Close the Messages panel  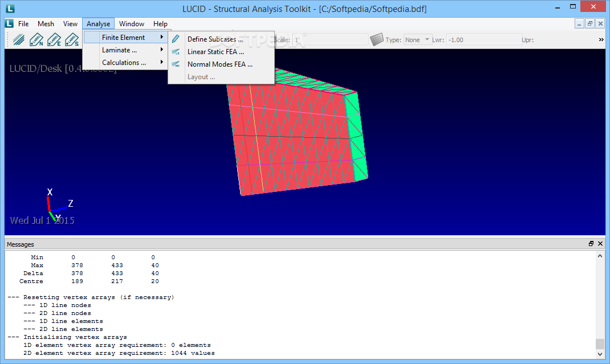[600, 243]
